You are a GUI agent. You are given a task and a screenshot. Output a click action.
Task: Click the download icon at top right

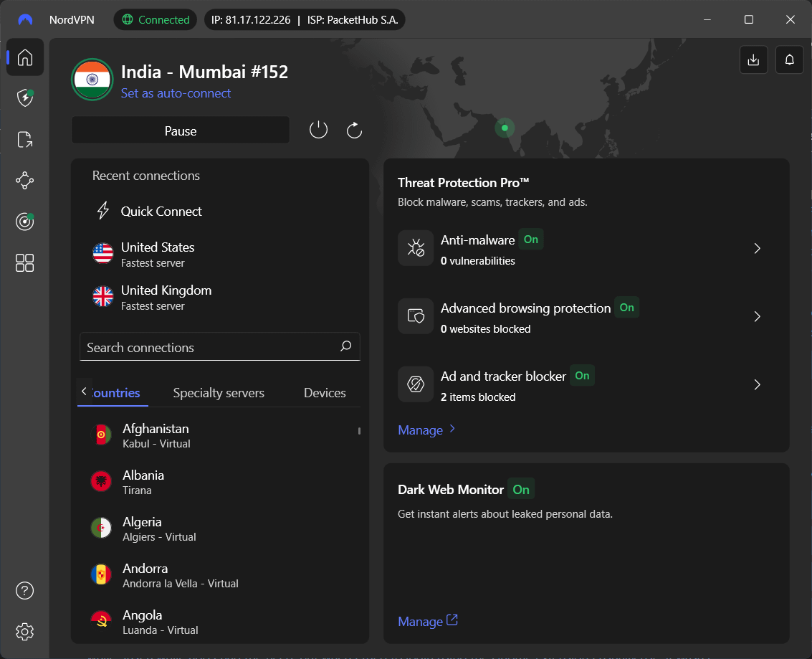[x=753, y=60]
